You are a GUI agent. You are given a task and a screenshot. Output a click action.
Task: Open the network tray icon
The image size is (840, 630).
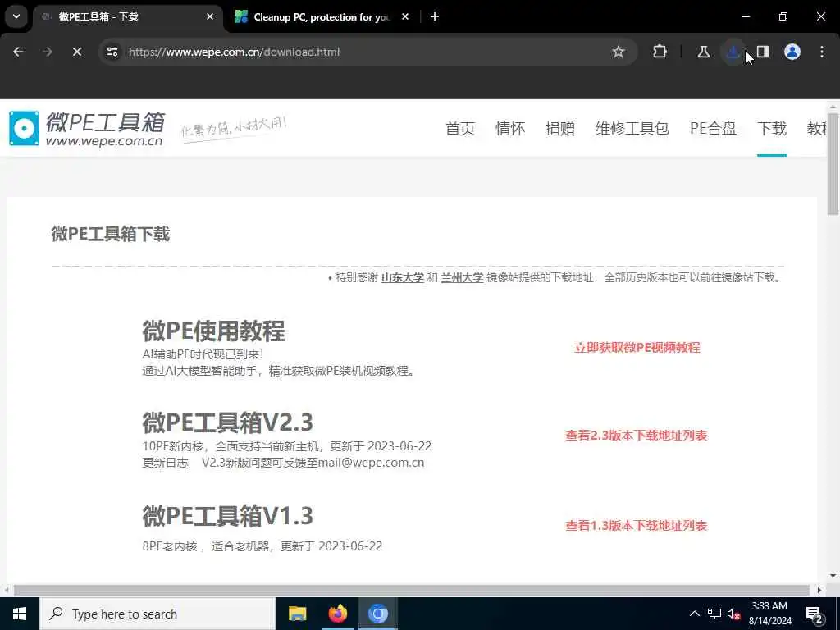click(714, 614)
